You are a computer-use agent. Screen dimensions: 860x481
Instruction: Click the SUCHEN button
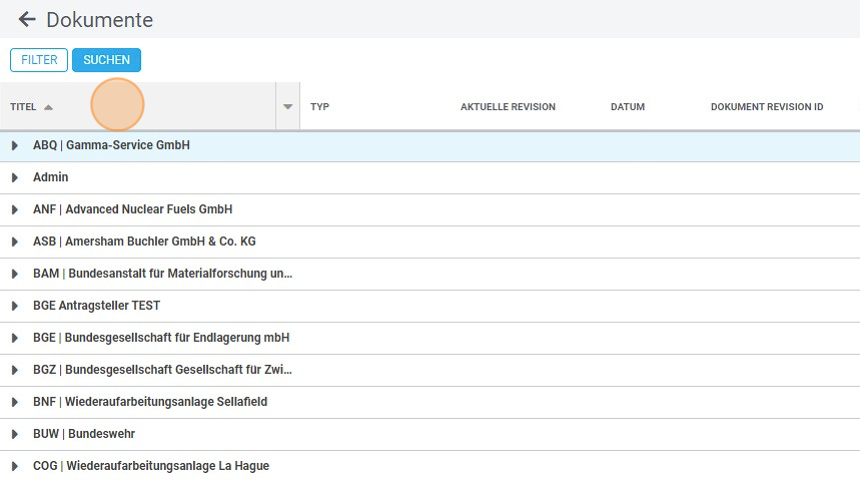point(106,60)
